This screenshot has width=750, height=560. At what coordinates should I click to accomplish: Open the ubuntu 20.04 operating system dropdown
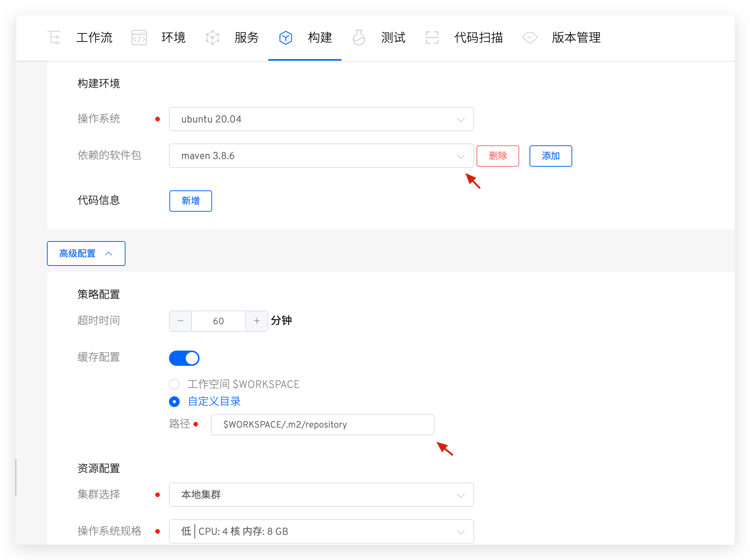(321, 119)
